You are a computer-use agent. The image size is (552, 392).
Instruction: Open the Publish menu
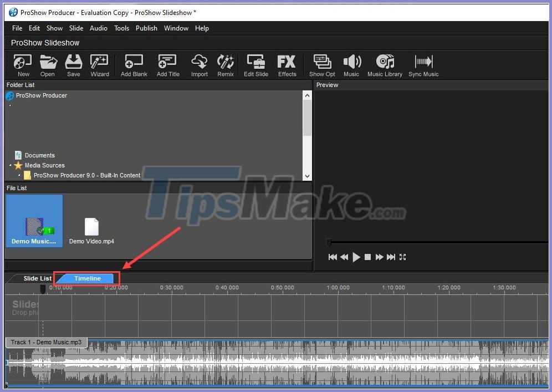[x=146, y=28]
